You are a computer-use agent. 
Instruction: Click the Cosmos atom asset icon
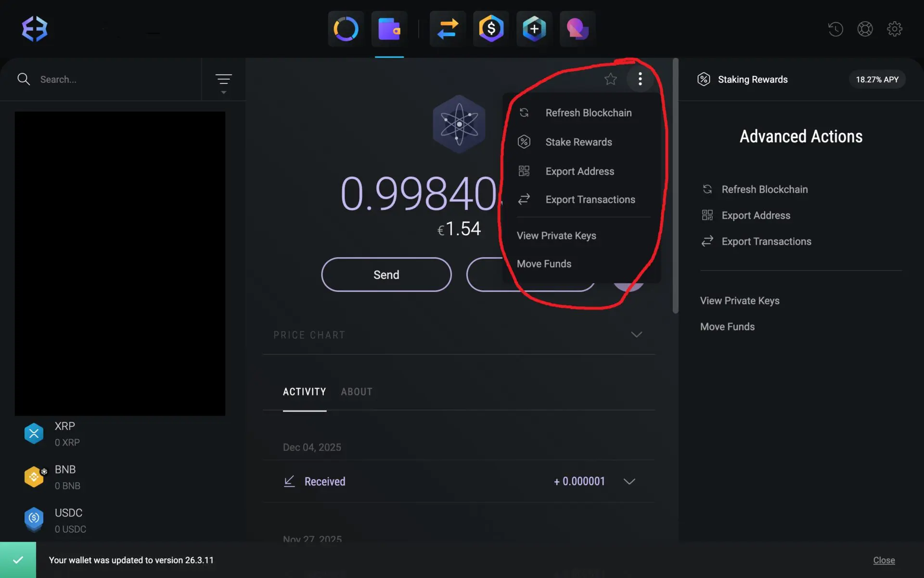tap(459, 124)
